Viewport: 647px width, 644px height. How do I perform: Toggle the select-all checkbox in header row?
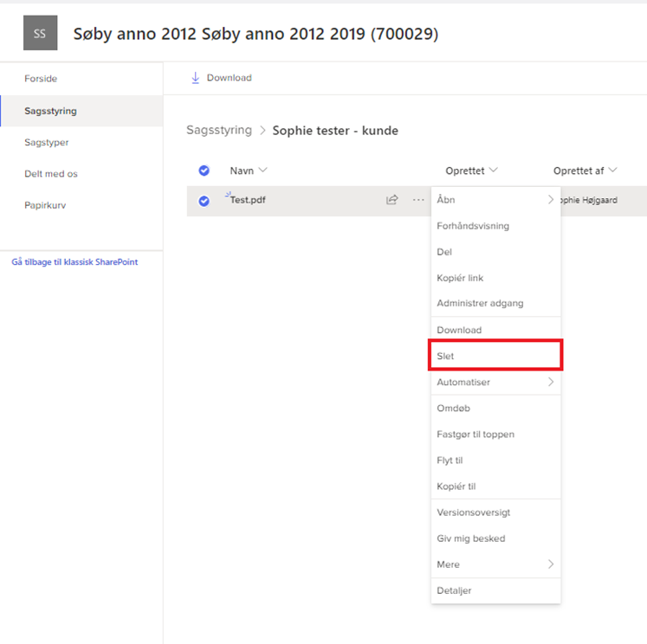coord(204,171)
